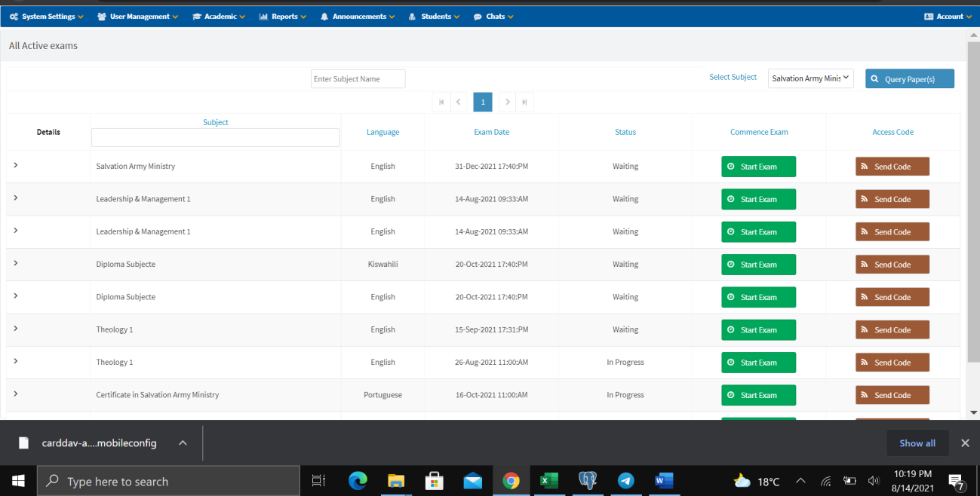Click the bell icon beside Announcements
The height and width of the screenshot is (496, 980).
click(323, 15)
